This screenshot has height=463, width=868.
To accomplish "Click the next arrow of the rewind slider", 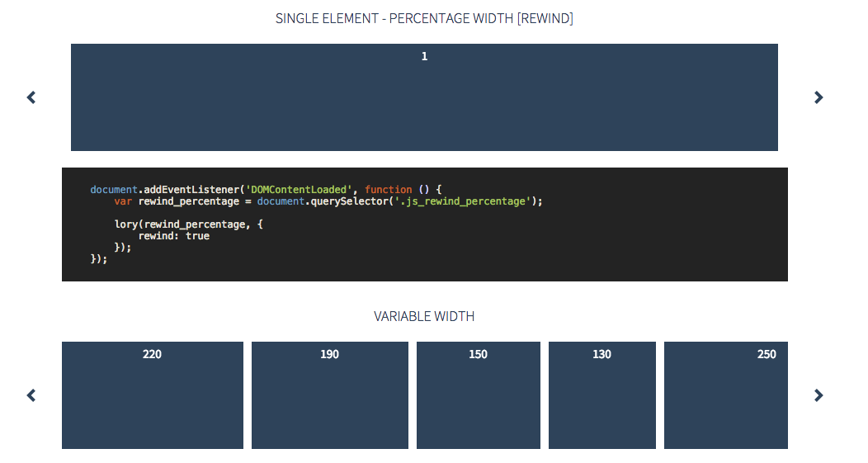I will (818, 97).
